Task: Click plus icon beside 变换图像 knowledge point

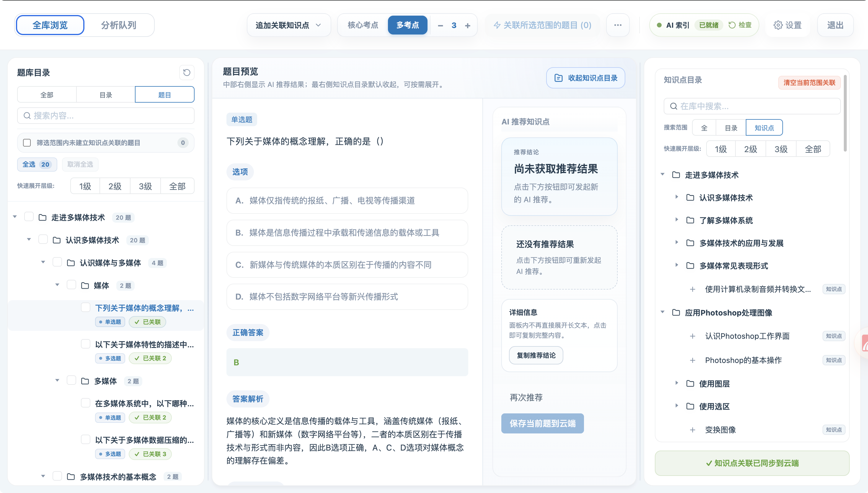Action: tap(692, 430)
